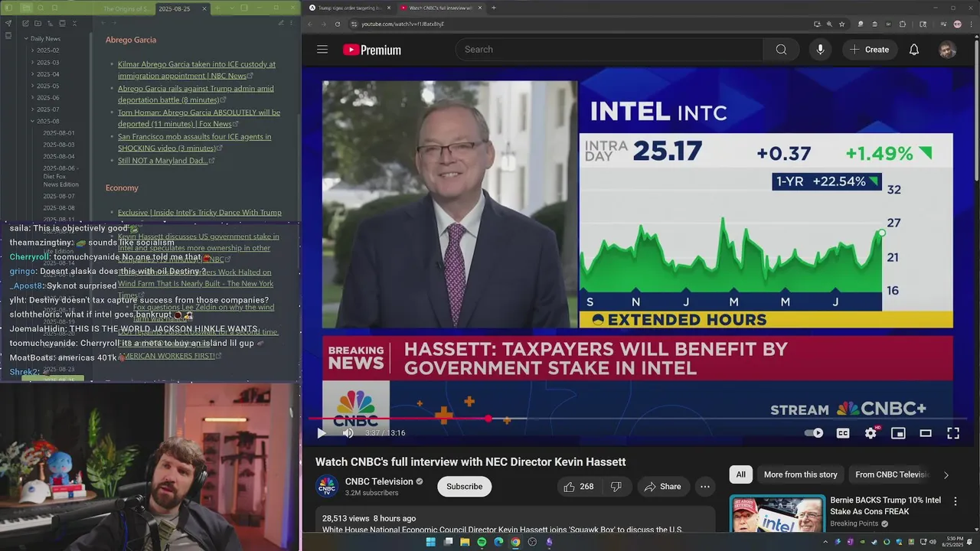
Task: Open Chrome extensions puzzle icon
Action: click(903, 24)
